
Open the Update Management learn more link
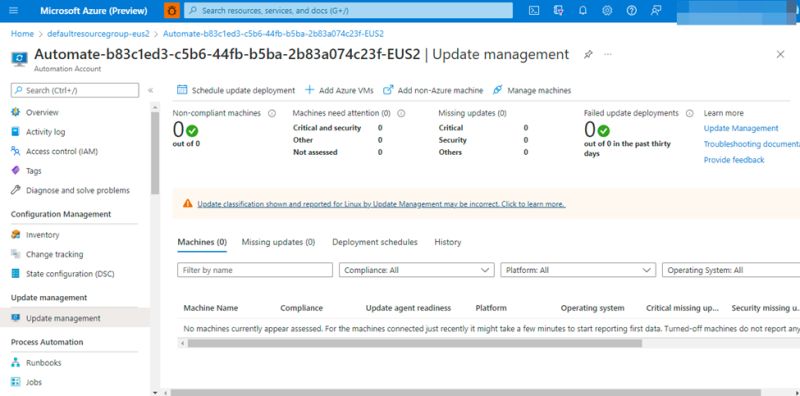click(741, 129)
